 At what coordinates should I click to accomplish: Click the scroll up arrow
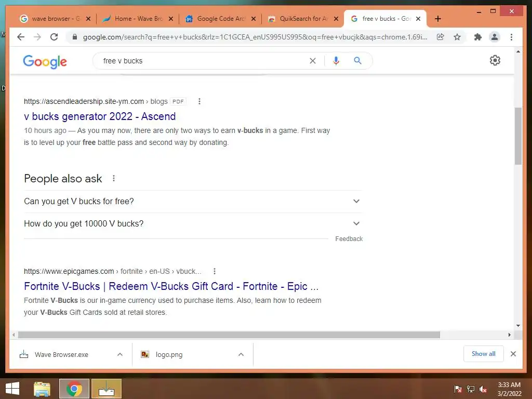tap(518, 51)
